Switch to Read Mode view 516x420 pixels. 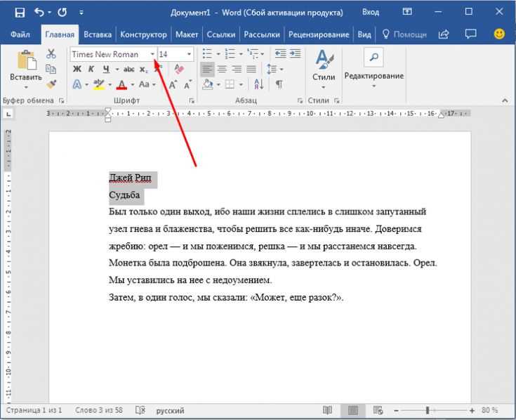click(x=327, y=410)
